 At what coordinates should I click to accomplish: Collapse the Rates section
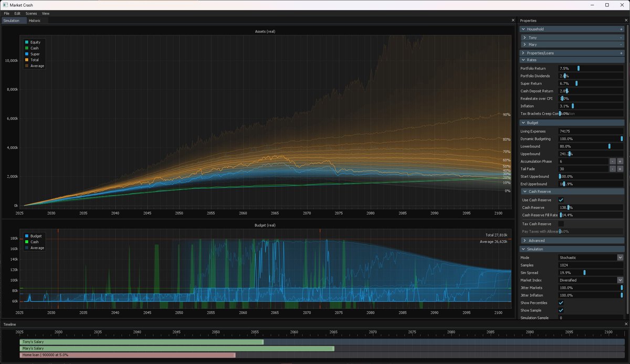[x=523, y=60]
